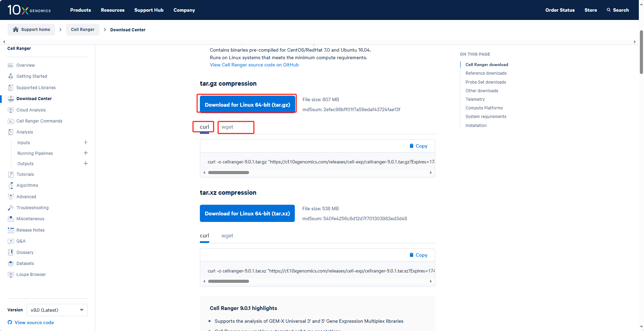Click the Algorithms sidebar icon

coord(11,185)
